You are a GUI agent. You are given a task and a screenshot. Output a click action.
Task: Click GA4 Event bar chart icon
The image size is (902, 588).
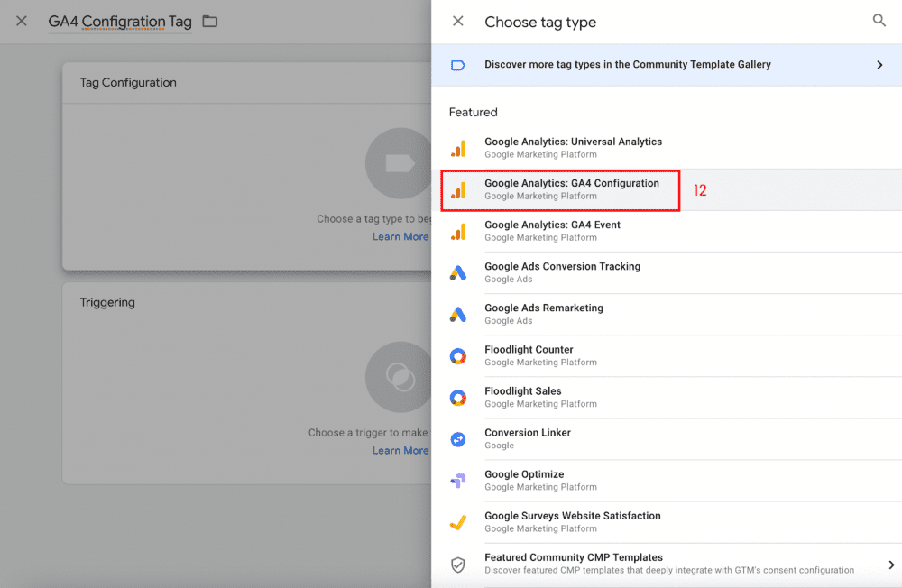coord(458,231)
